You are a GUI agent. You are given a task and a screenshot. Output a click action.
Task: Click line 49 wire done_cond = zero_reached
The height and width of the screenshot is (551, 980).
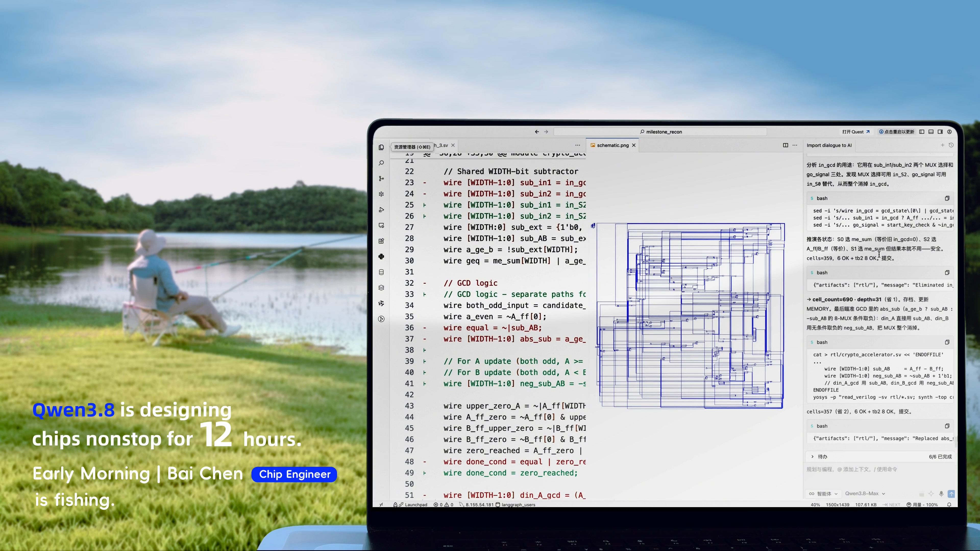tap(510, 473)
